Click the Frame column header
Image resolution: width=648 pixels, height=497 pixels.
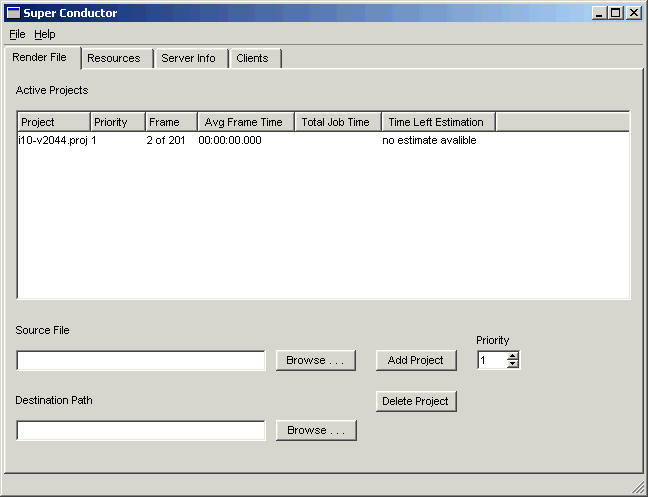[171, 122]
